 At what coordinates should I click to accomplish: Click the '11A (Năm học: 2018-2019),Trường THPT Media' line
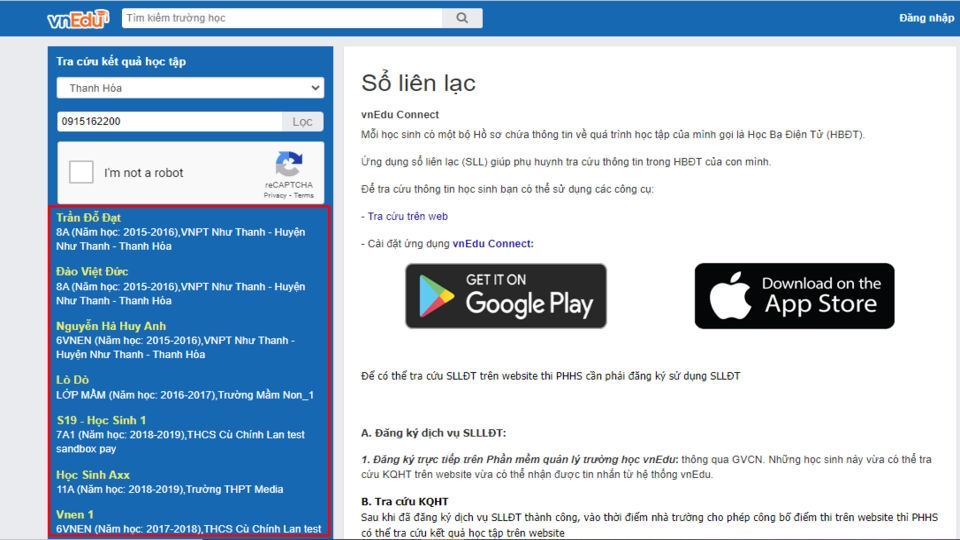170,489
